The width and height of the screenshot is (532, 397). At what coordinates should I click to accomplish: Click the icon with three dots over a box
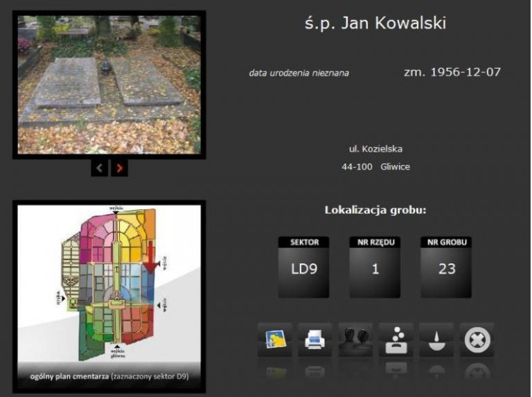[x=396, y=339]
